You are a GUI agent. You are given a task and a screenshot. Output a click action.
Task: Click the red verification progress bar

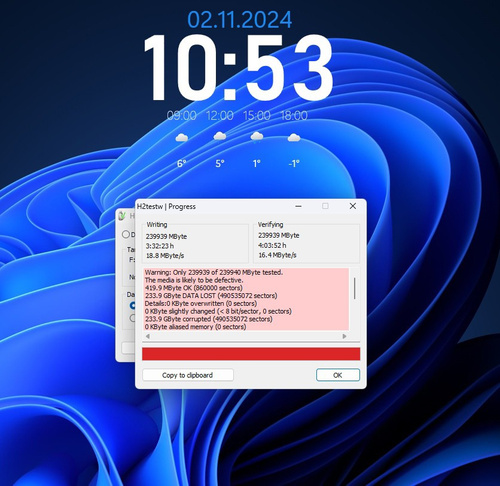(x=251, y=354)
